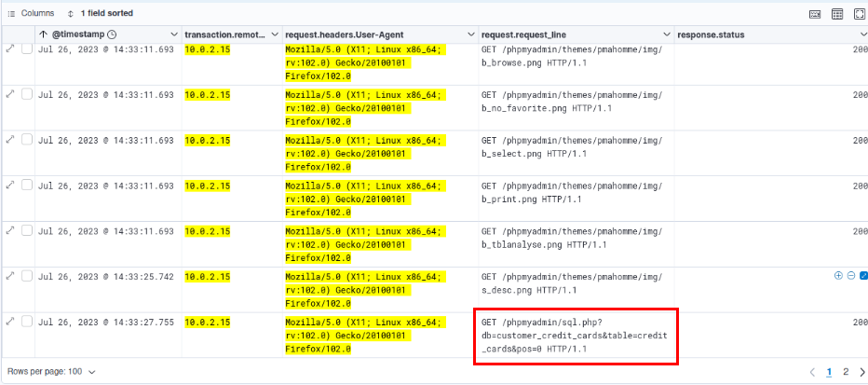Screen dimensions: 868x385
Task: Select the b_no_favorite.png row checkbox
Action: (26, 94)
